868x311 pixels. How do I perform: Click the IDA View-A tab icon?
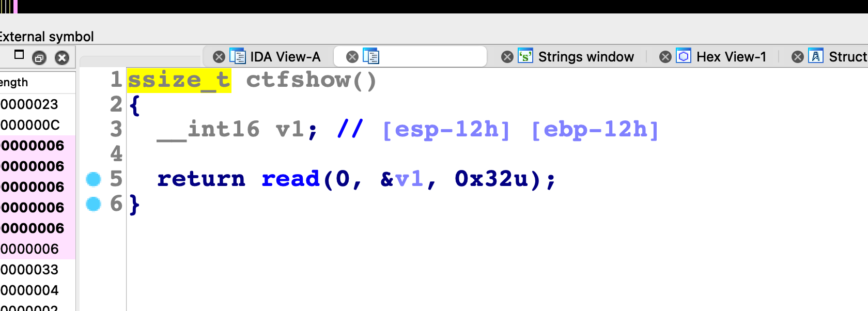(x=238, y=56)
